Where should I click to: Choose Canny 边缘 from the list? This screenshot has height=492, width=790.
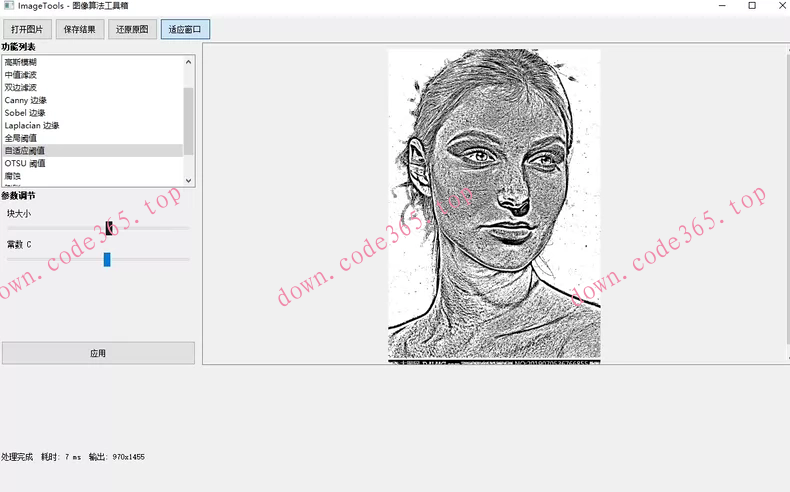click(93, 100)
